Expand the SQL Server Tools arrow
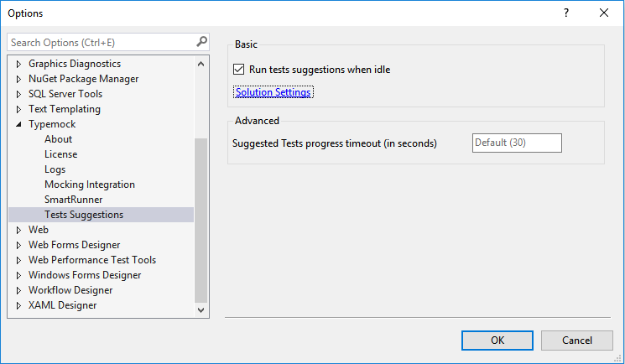This screenshot has height=364, width=625. coord(19,94)
